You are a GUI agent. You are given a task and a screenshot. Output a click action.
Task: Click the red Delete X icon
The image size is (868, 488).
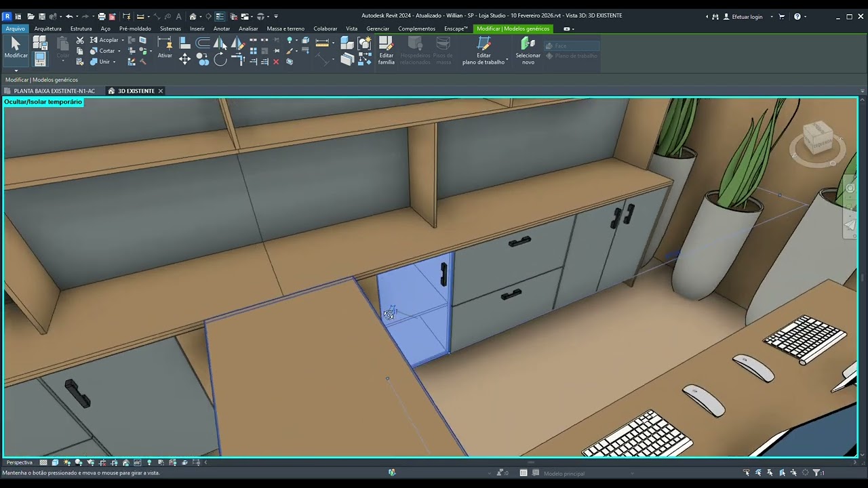[276, 62]
